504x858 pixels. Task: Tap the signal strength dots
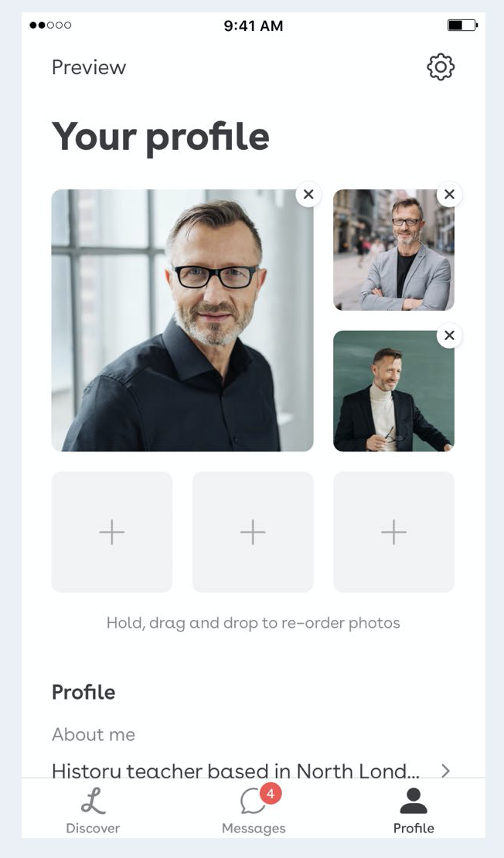point(50,26)
